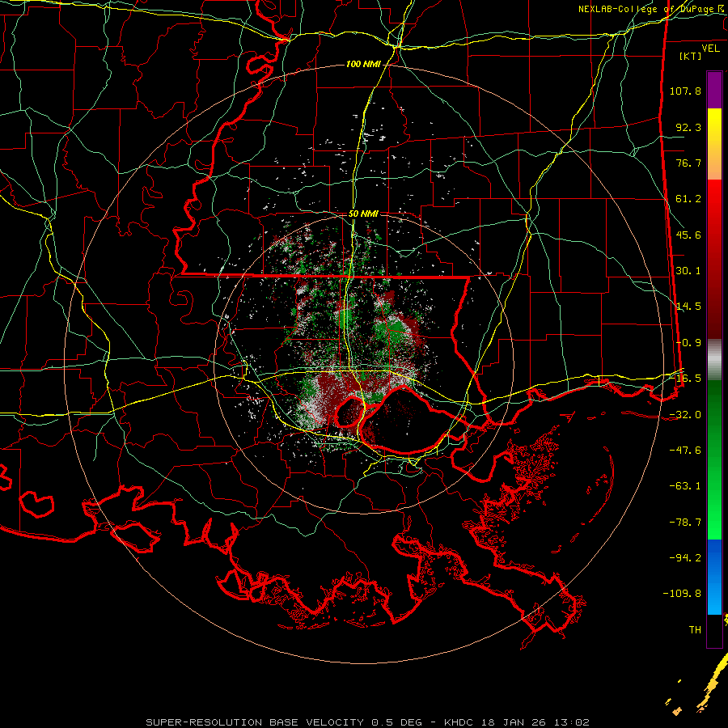
Task: Click the purple segment of velocity color bar
Action: point(714,90)
